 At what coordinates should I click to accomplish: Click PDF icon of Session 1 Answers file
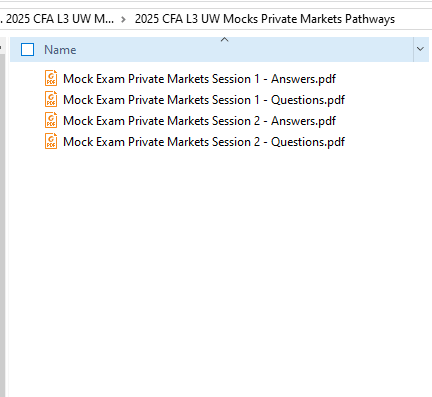(51, 78)
